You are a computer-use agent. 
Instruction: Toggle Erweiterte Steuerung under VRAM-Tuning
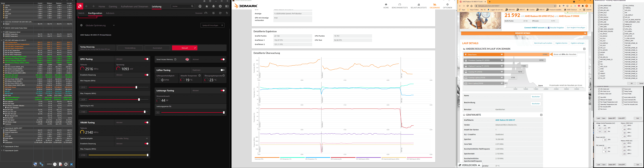(147, 143)
